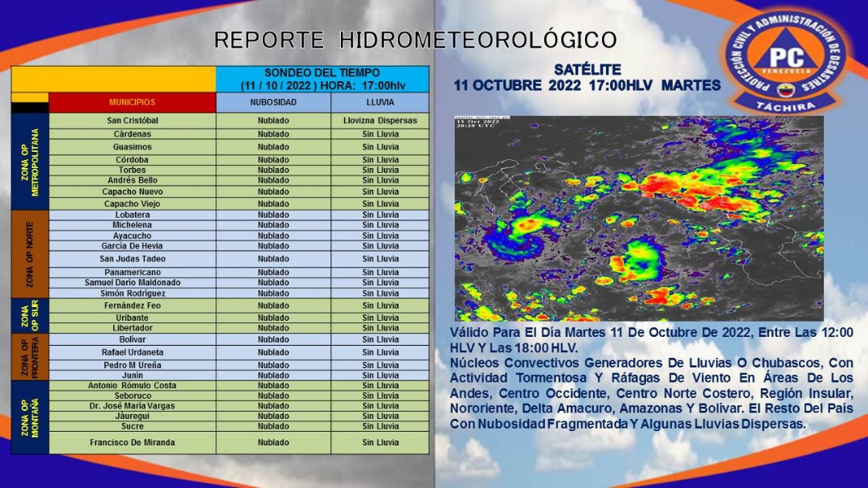The height and width of the screenshot is (488, 868).
Task: Select the 'SATÉLITE' heading text
Action: point(588,70)
